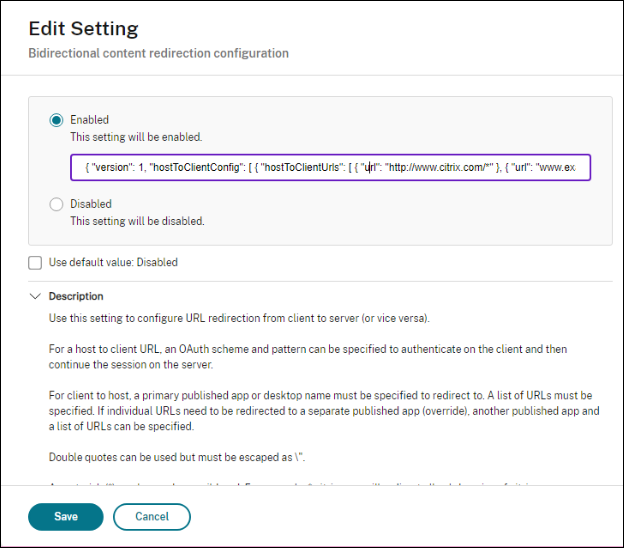This screenshot has width=624, height=548.
Task: Collapse the Description section chevron
Action: (35, 297)
